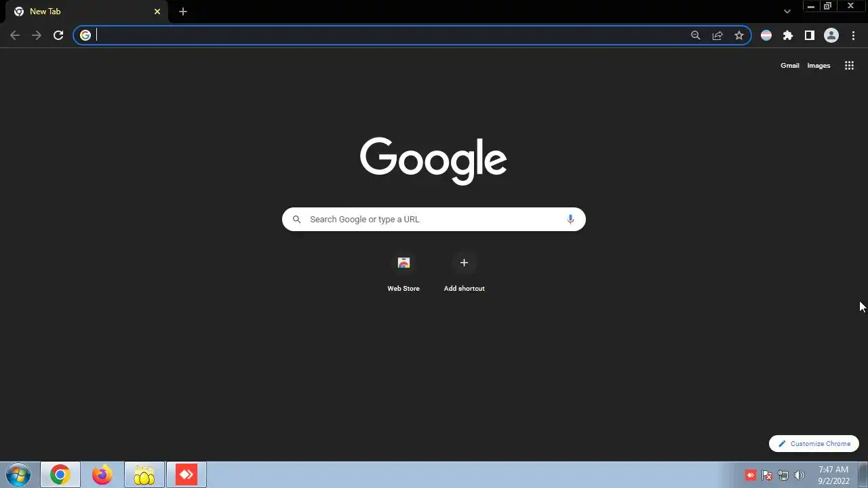
Task: Toggle the browser side panel
Action: [810, 35]
